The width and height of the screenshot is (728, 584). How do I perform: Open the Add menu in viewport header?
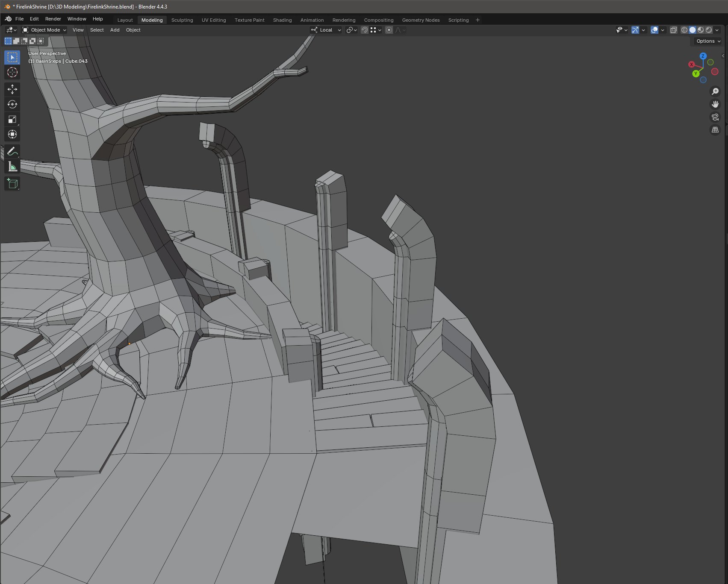(115, 30)
